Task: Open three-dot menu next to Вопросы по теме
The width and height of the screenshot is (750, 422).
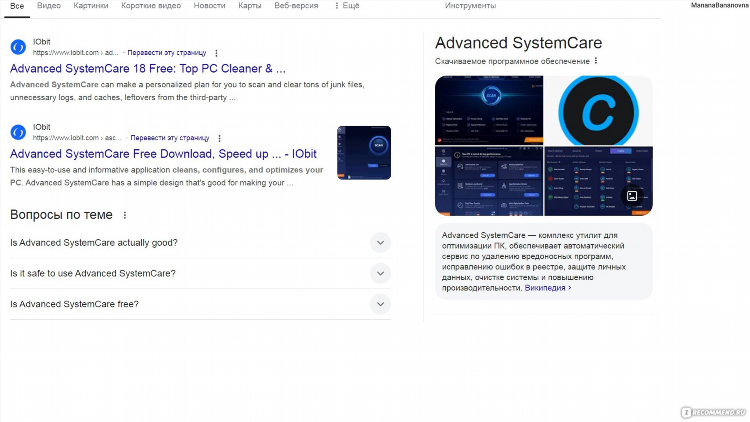Action: tap(125, 215)
